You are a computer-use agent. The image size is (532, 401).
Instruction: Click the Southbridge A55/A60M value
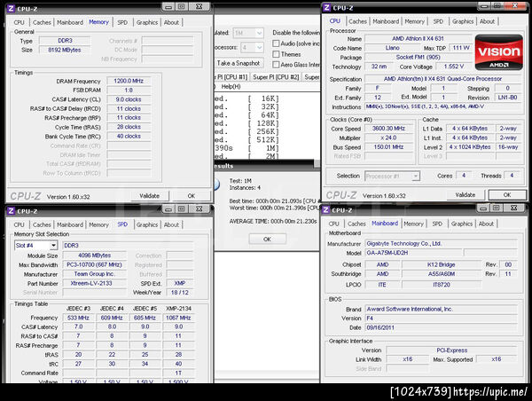(x=442, y=274)
